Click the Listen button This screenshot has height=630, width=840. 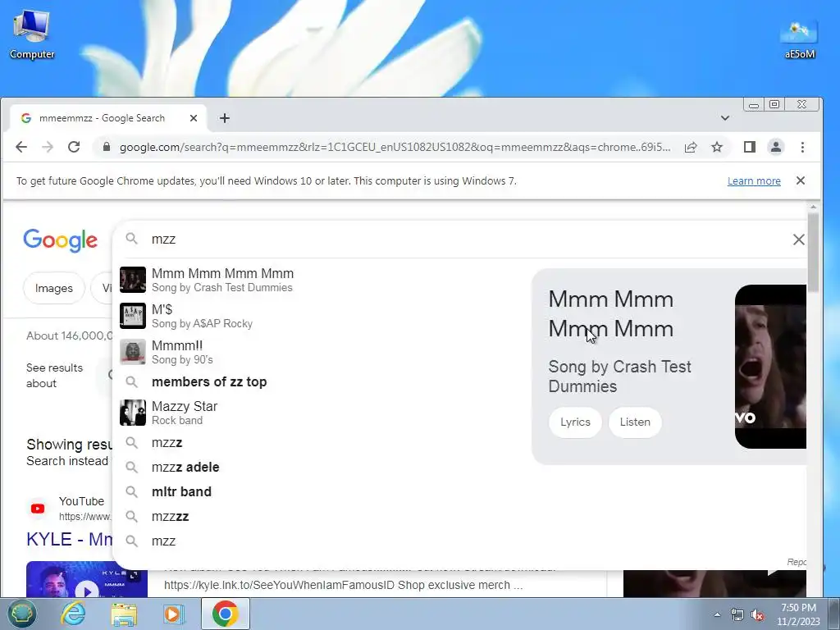[x=635, y=422]
